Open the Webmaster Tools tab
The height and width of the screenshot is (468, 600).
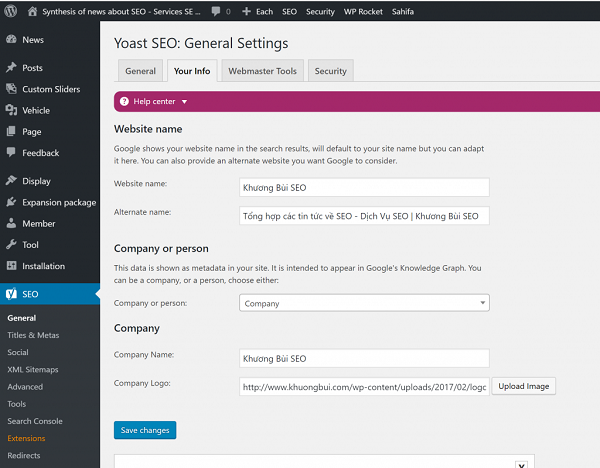262,71
